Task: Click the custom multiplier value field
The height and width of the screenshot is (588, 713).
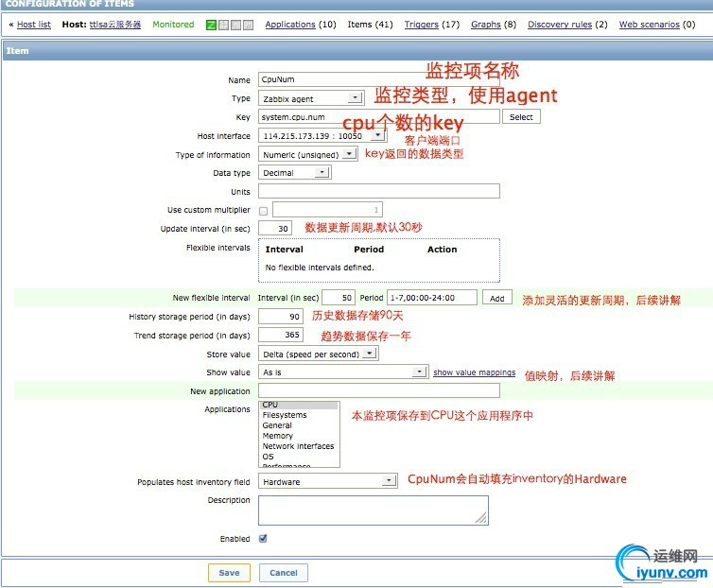Action: [x=327, y=210]
